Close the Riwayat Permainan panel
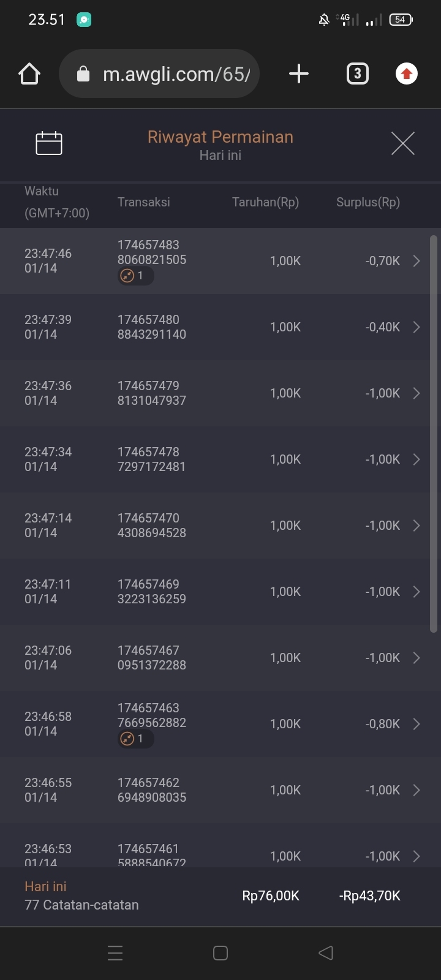This screenshot has height=980, width=441. 402,143
